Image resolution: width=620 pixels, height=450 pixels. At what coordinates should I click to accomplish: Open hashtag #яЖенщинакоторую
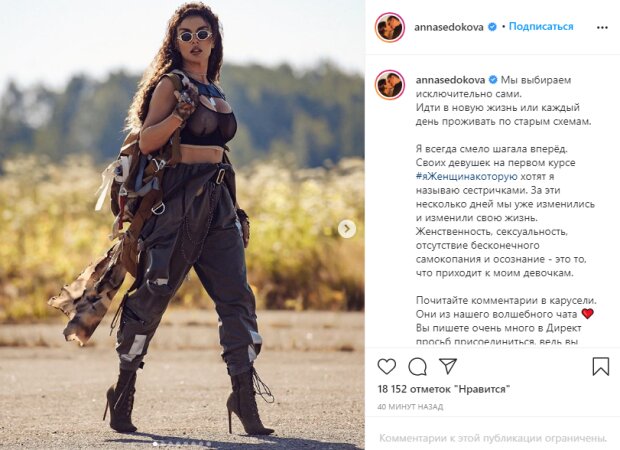(467, 177)
